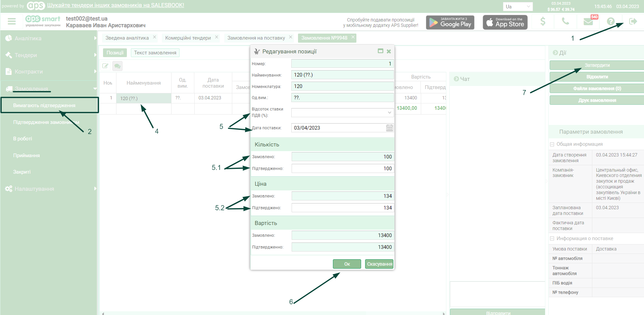The width and height of the screenshot is (644, 315).
Task: Open the mail inbox with 540 badge
Action: (x=589, y=22)
